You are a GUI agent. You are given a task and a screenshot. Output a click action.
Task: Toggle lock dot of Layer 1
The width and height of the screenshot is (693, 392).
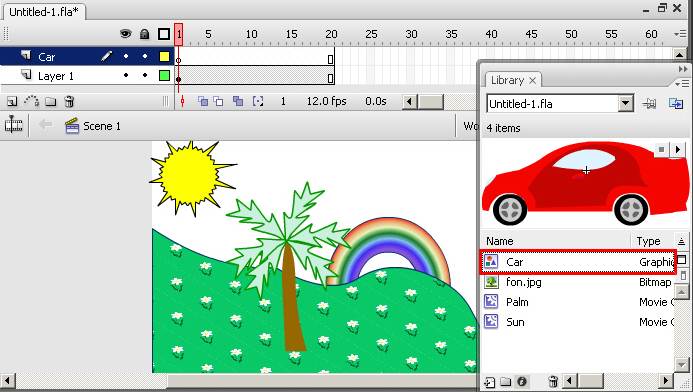tap(145, 76)
